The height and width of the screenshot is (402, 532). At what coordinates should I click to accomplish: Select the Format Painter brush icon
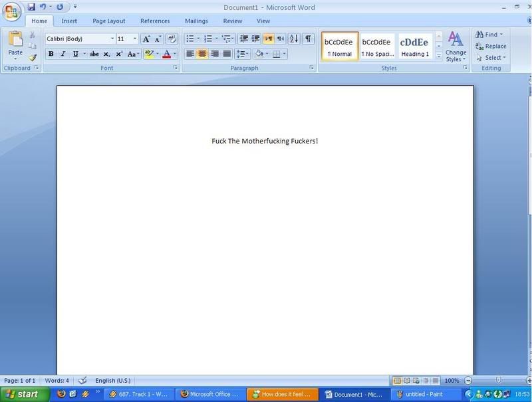[x=33, y=58]
